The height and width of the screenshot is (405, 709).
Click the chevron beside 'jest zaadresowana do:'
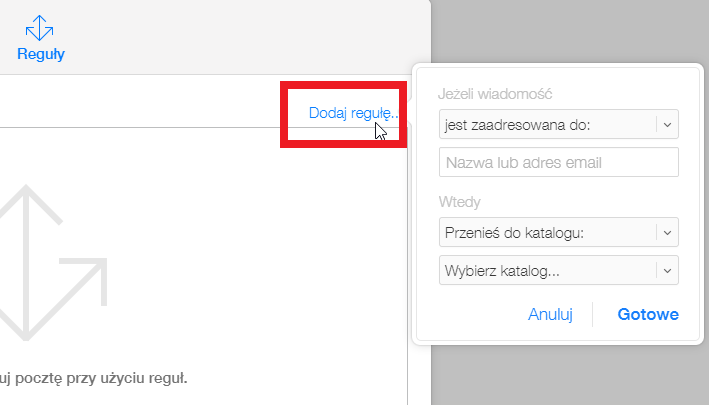[667, 124]
